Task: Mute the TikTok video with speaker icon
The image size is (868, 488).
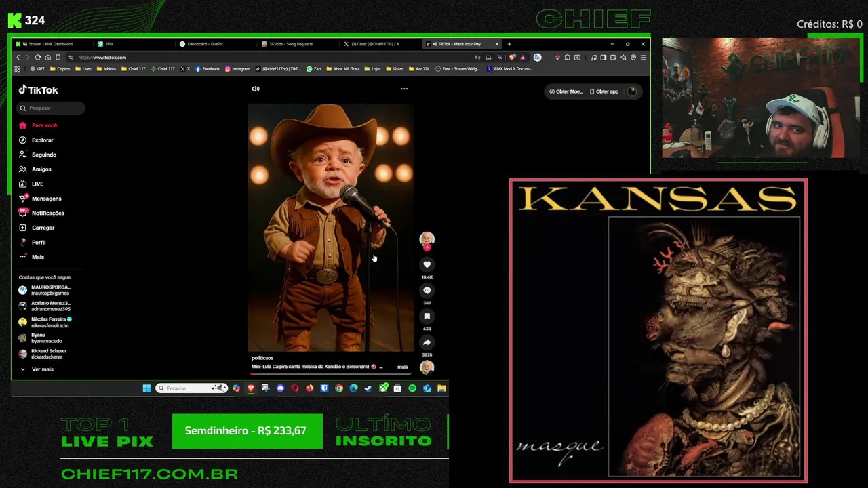Action: pyautogui.click(x=256, y=89)
